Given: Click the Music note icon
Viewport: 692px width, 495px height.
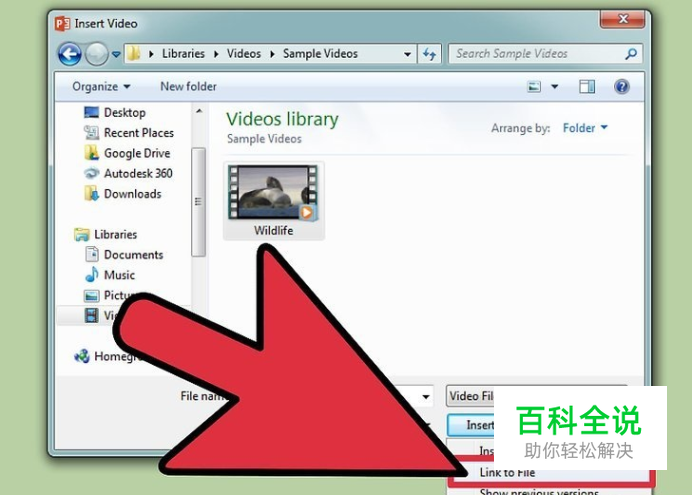Looking at the screenshot, I should point(91,274).
